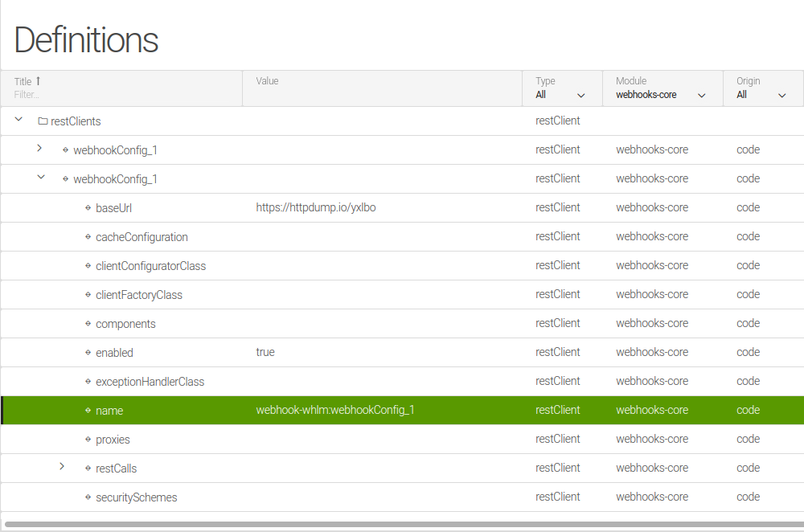Select the enabled row
The image size is (804, 532).
402,353
